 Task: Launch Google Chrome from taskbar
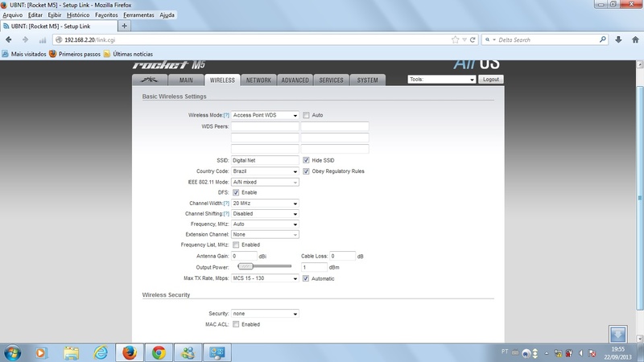click(x=159, y=352)
